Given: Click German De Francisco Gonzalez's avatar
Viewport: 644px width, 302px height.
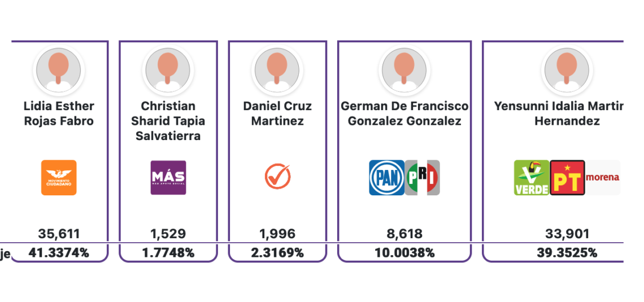Looking at the screenshot, I should click(x=404, y=70).
